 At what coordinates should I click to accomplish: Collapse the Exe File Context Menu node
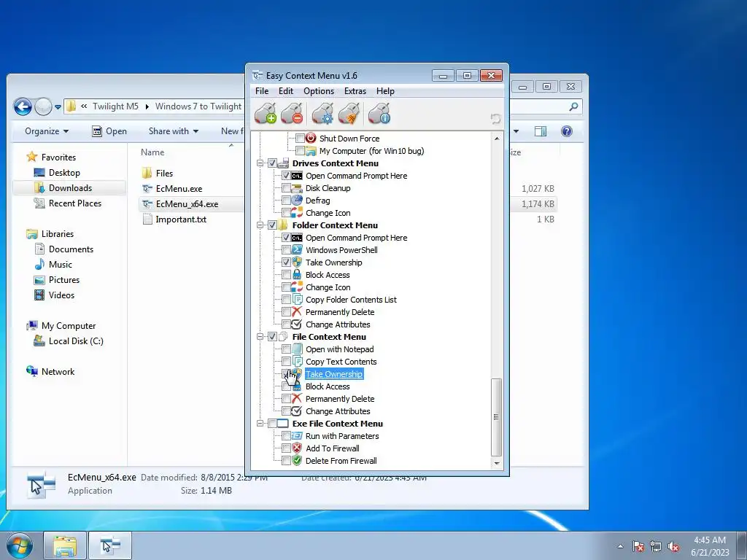coord(260,424)
